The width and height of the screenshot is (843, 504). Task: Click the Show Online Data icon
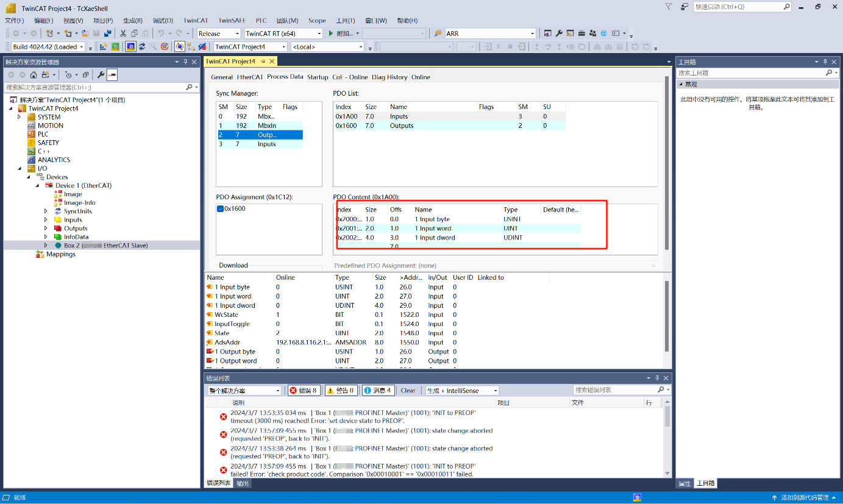click(x=179, y=47)
